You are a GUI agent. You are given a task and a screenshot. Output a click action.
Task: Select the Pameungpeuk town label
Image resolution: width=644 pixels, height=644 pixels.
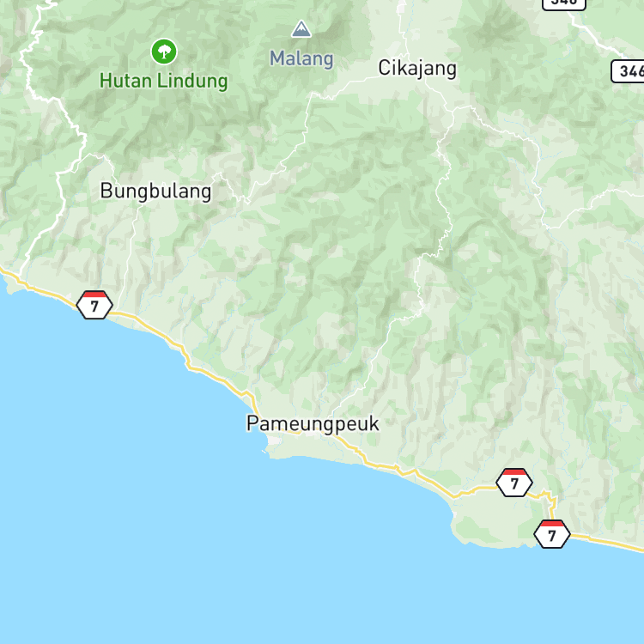(x=313, y=423)
